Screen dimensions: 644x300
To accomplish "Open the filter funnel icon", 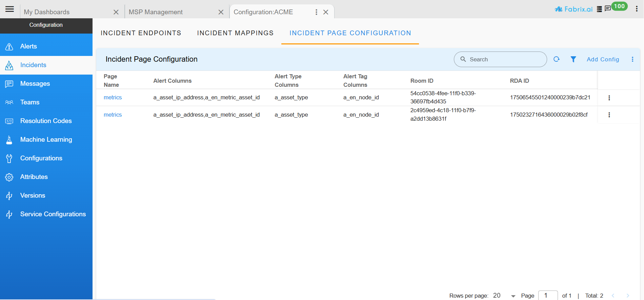I will click(x=573, y=59).
